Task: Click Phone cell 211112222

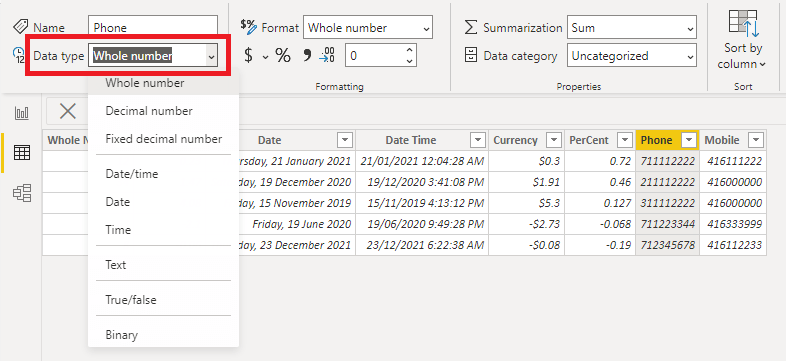Action: pos(668,182)
